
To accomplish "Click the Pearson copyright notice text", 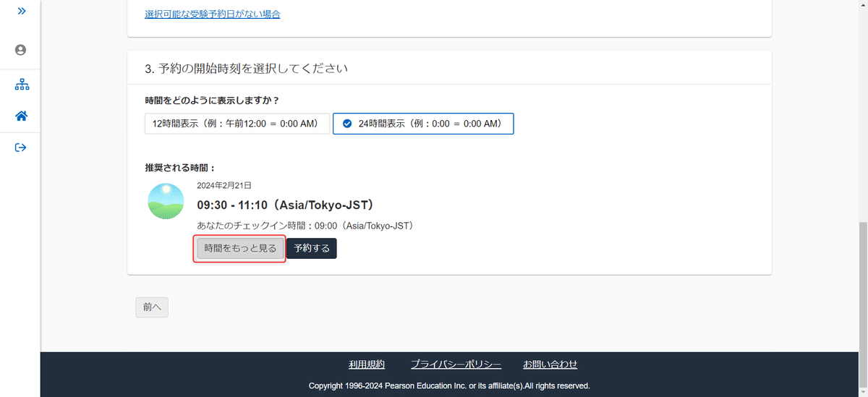I will point(449,385).
